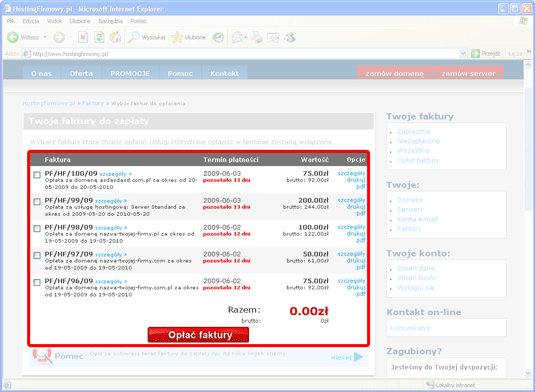
Task: Click the Back (Wstecz) arrow icon
Action: tap(13, 37)
